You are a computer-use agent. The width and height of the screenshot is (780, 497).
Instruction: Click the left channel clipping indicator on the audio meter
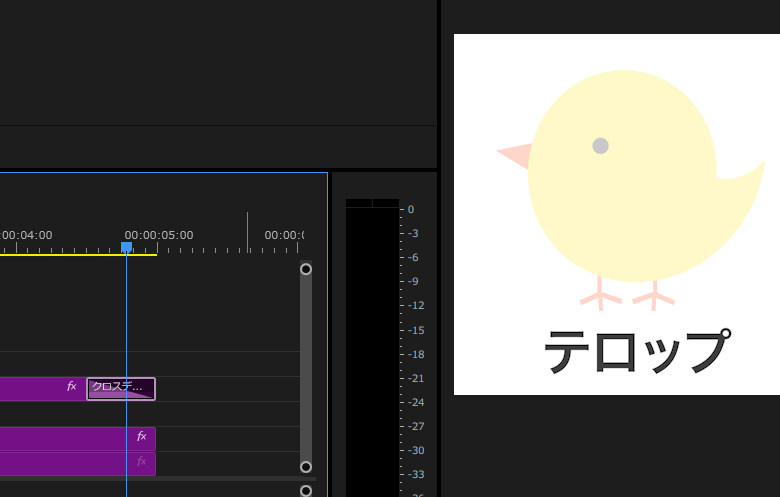[359, 203]
